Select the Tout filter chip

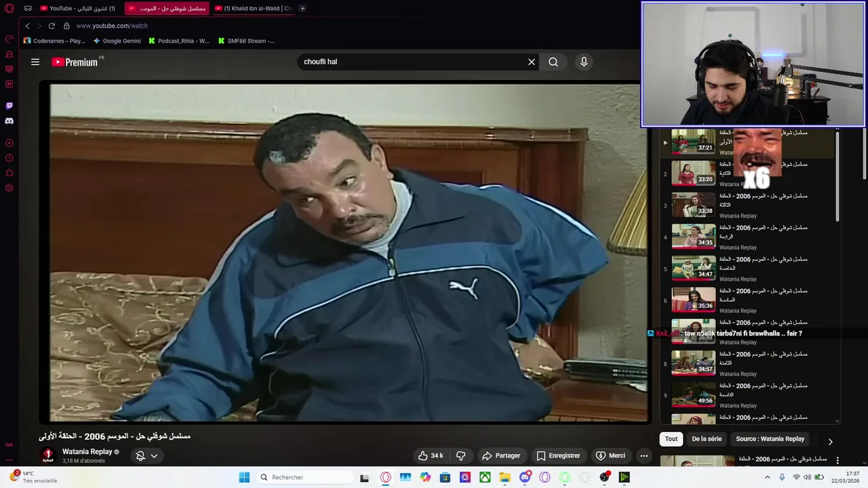(671, 439)
